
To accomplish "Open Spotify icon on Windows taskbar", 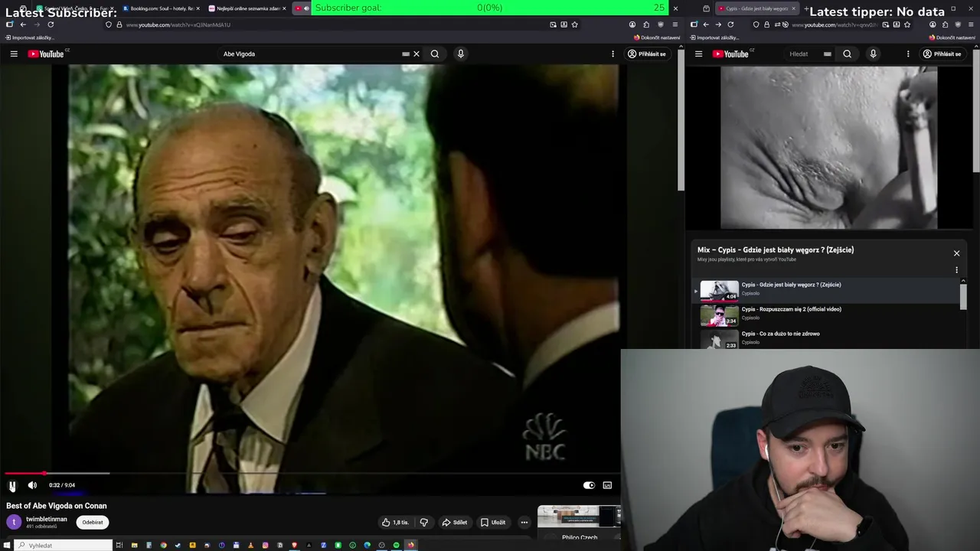I will (396, 545).
